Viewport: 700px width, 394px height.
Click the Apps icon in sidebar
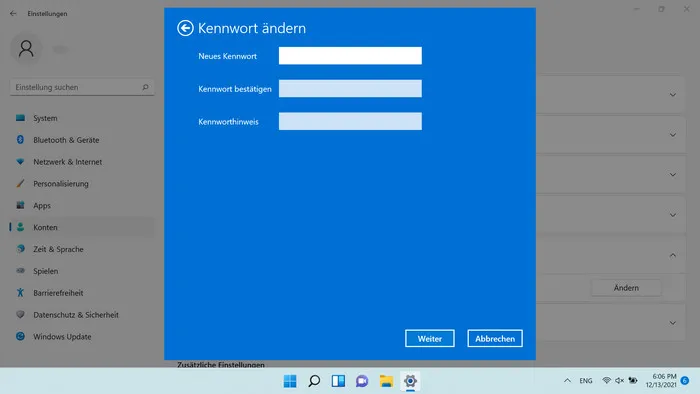20,205
